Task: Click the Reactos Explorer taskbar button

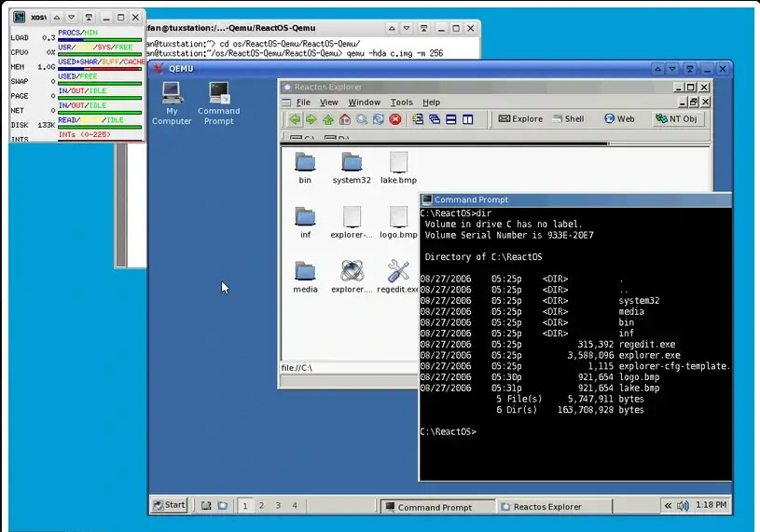Action: (555, 507)
